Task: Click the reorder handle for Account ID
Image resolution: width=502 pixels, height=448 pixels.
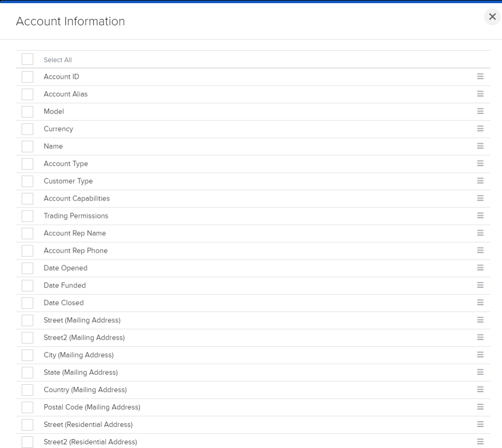Action: [x=480, y=77]
